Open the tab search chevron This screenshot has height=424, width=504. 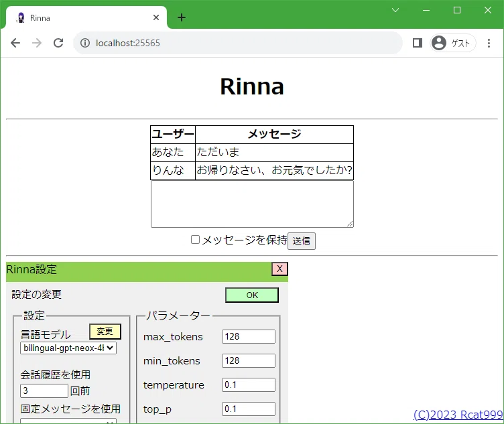coord(395,10)
